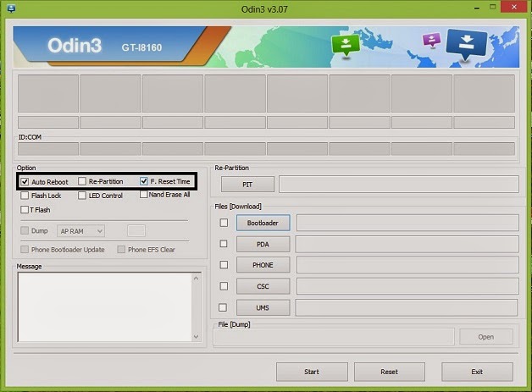The height and width of the screenshot is (392, 532).
Task: Click the Bootloader file path field
Action: [407, 223]
